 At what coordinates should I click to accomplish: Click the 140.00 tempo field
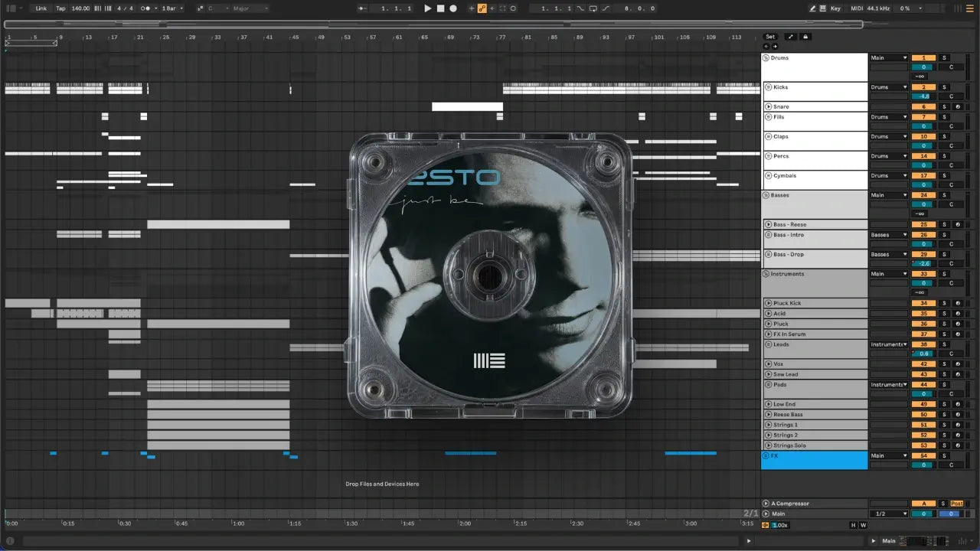[80, 8]
